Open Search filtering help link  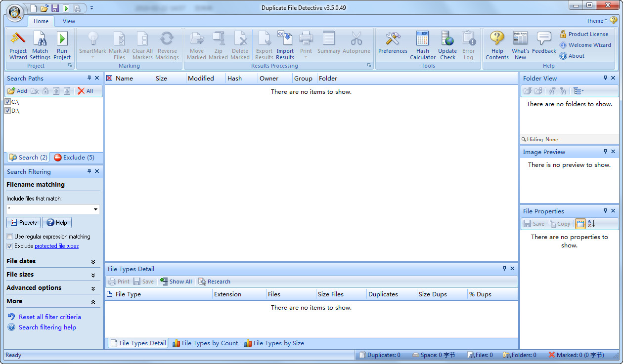click(47, 327)
